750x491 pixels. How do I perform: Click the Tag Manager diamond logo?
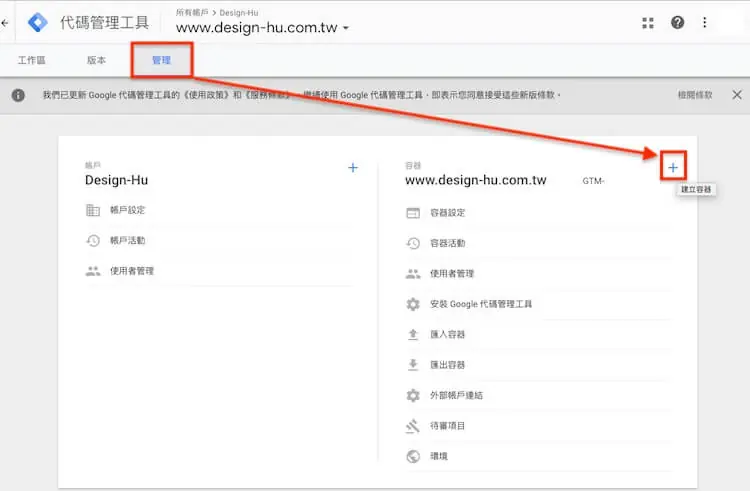pyautogui.click(x=37, y=22)
